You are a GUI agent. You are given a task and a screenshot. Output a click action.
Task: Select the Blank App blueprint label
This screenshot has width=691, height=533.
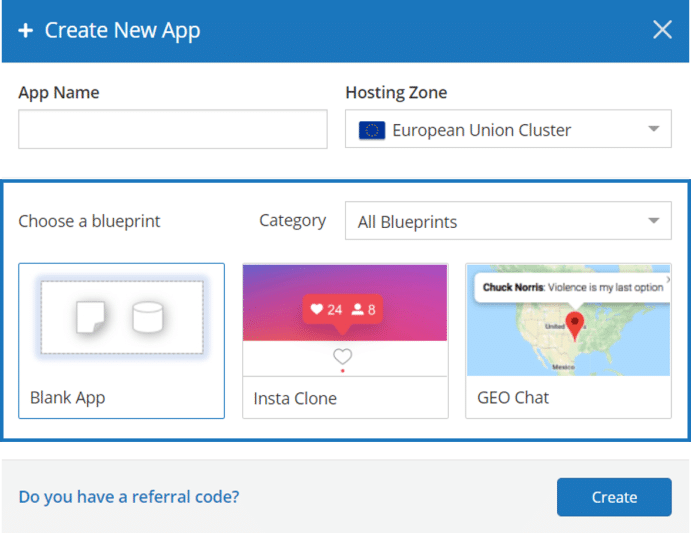68,397
